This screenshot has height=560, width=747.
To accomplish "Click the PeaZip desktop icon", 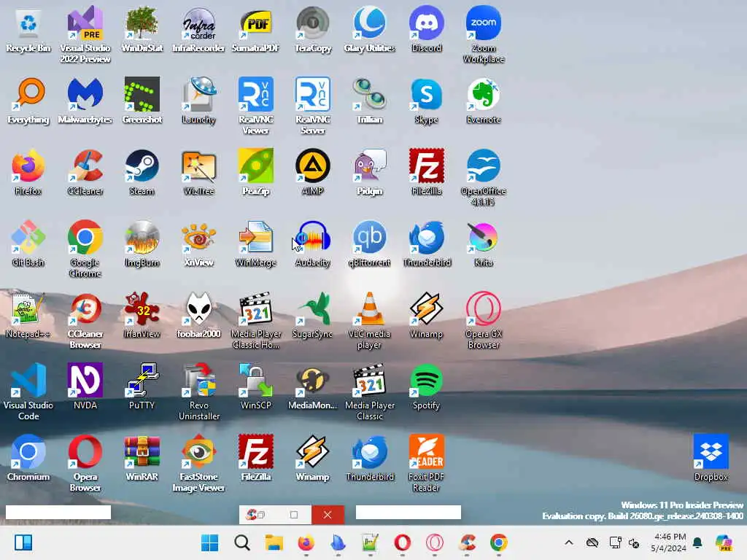I will (x=256, y=172).
